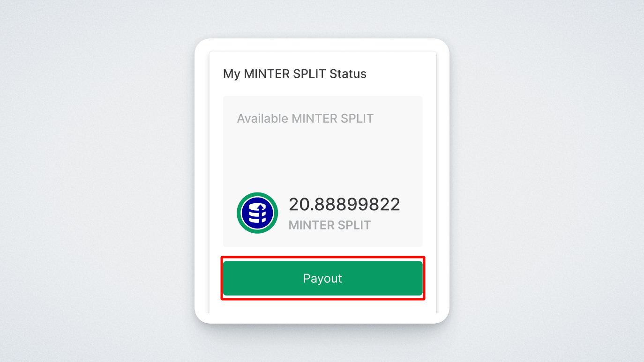Click the Available MINTER SPLIT label
This screenshot has height=362, width=644.
[305, 118]
